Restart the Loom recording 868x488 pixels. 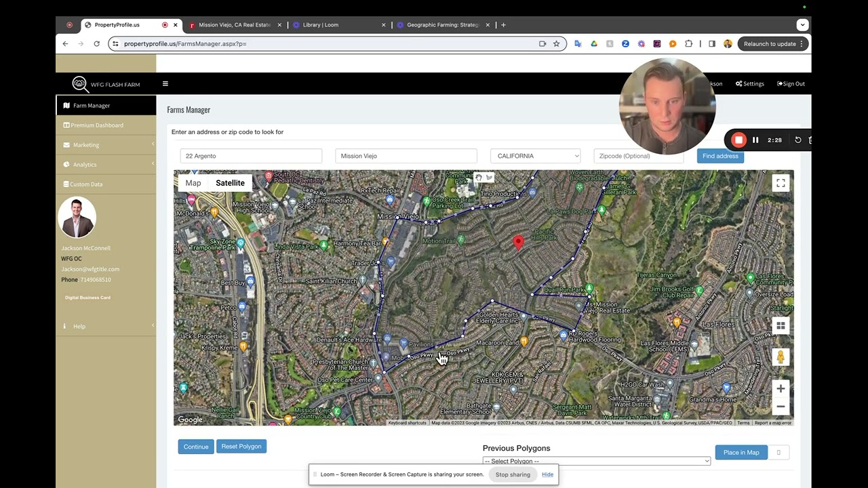[798, 140]
